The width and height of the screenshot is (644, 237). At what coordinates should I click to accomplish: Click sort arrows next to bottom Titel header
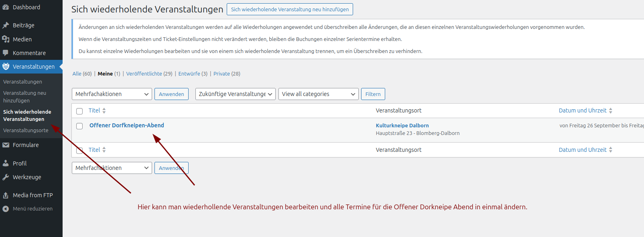point(104,150)
